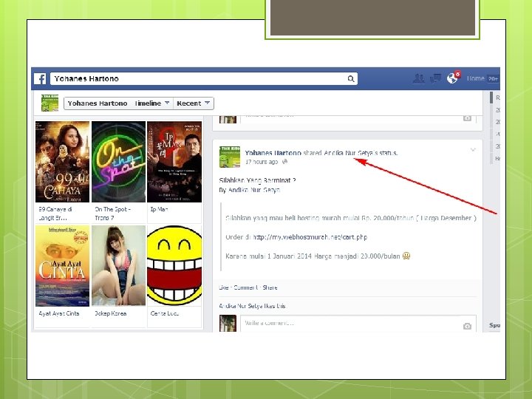The width and height of the screenshot is (532, 399).
Task: Open 99 Cahaya movie poster
Action: 62,162
